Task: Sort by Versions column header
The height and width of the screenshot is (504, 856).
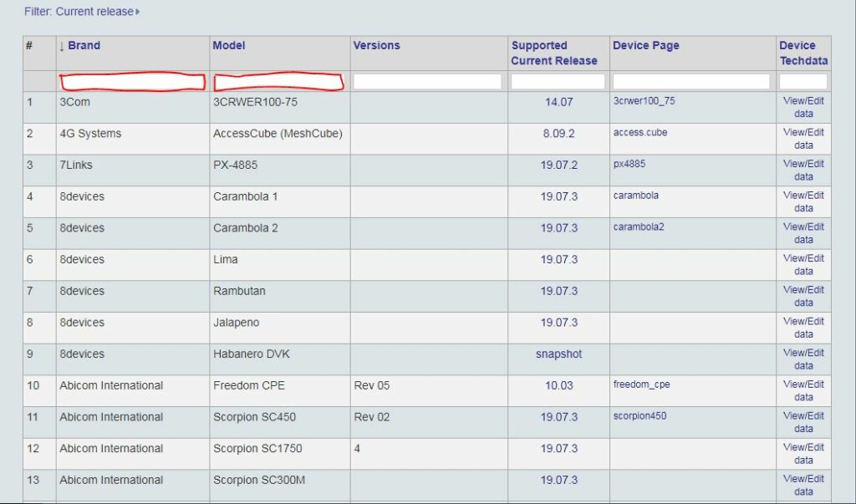Action: pos(376,45)
